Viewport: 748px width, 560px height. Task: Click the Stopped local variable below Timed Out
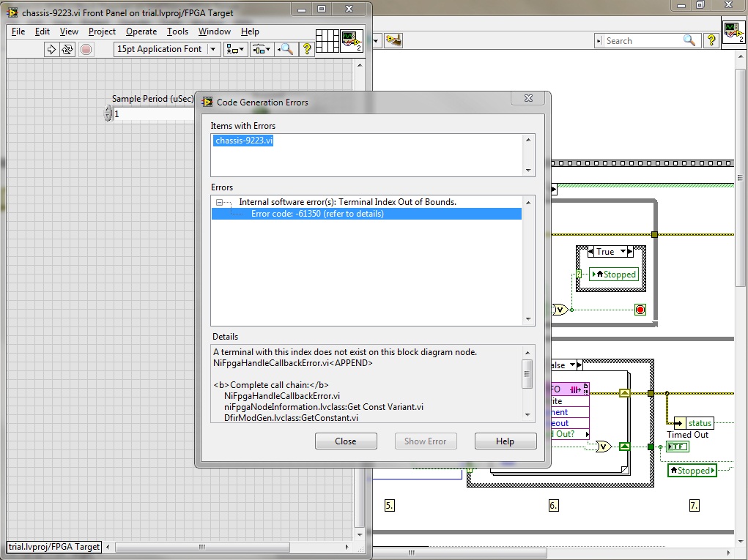click(692, 471)
